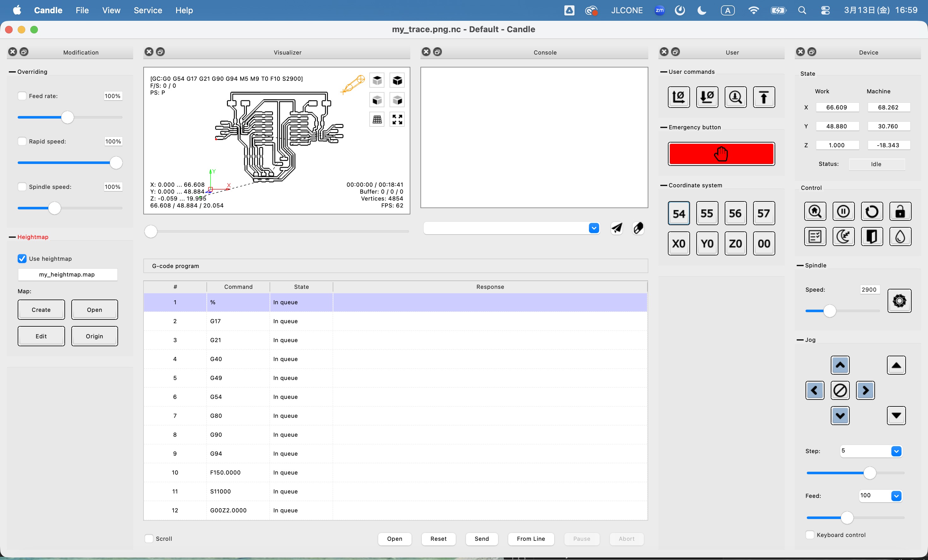This screenshot has width=928, height=560.
Task: Unlock the GRBL controller
Action: tap(900, 211)
